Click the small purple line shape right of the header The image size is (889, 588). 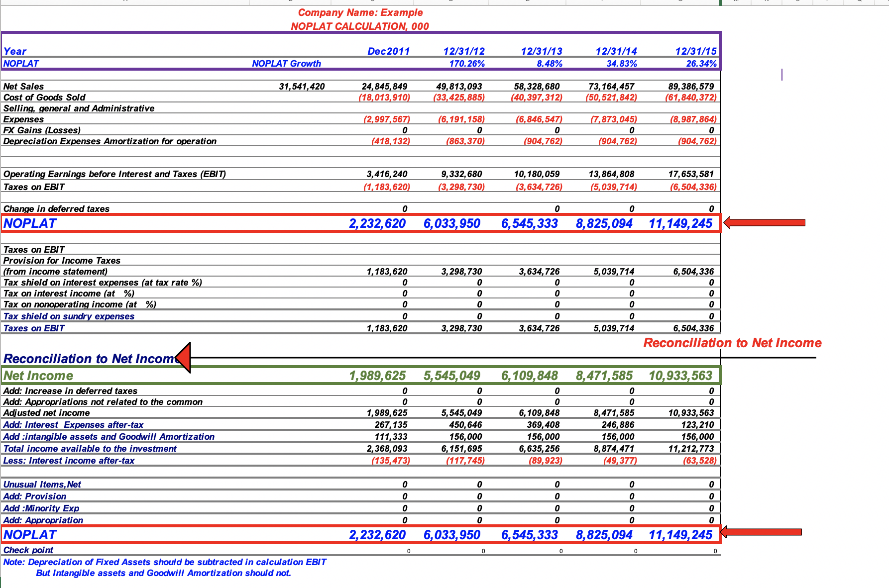tap(782, 75)
